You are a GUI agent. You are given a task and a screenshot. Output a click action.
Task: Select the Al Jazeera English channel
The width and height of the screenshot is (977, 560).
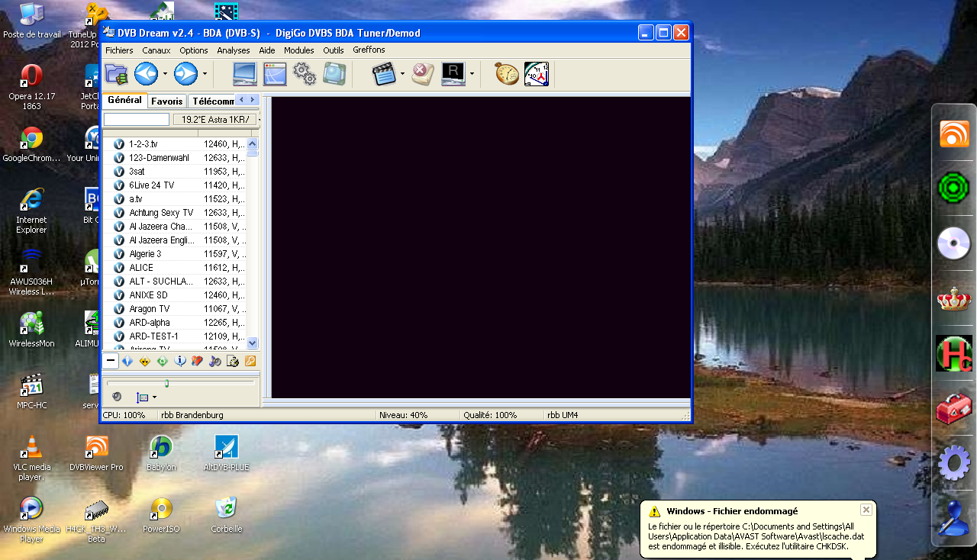[160, 240]
